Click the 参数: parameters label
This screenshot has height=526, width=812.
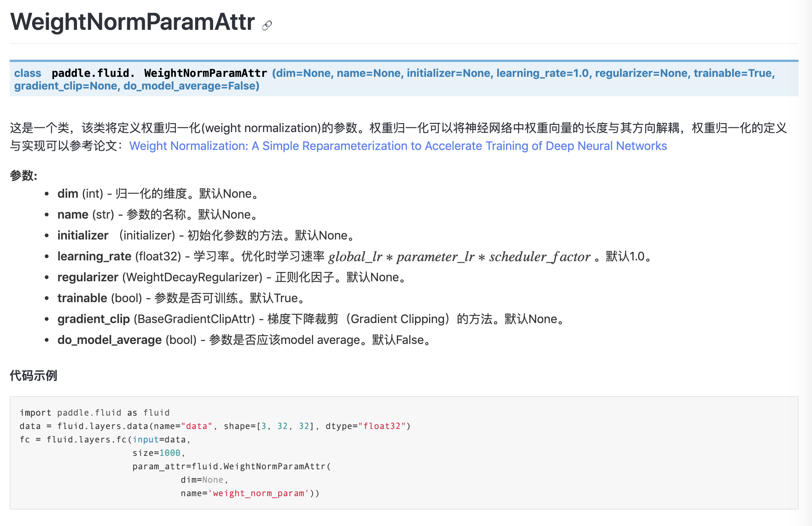[24, 175]
